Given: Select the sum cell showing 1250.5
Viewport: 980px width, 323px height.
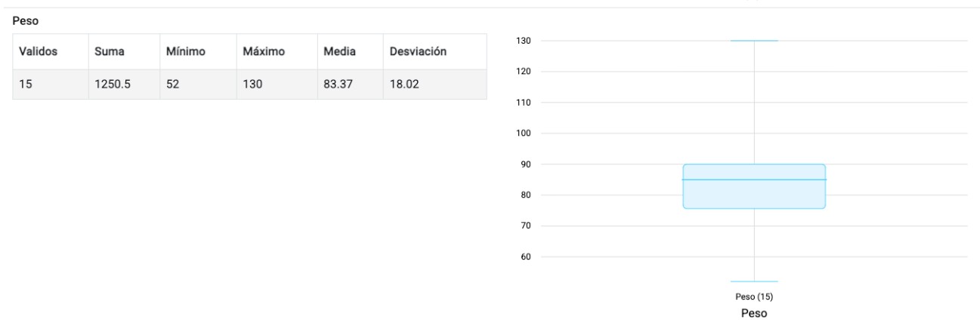Looking at the screenshot, I should pyautogui.click(x=124, y=85).
